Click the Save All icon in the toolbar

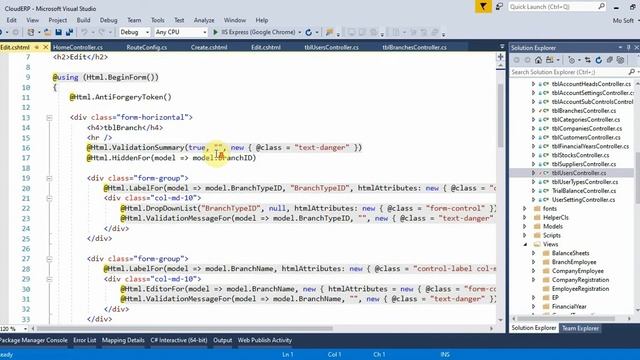pos(69,32)
